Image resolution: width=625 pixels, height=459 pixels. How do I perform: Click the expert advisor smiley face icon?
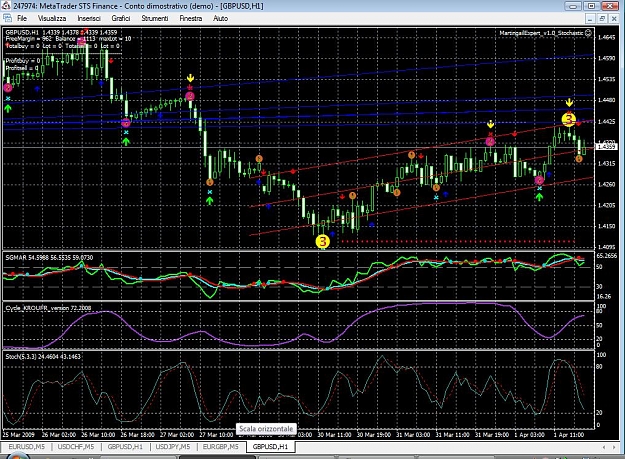pyautogui.click(x=588, y=33)
